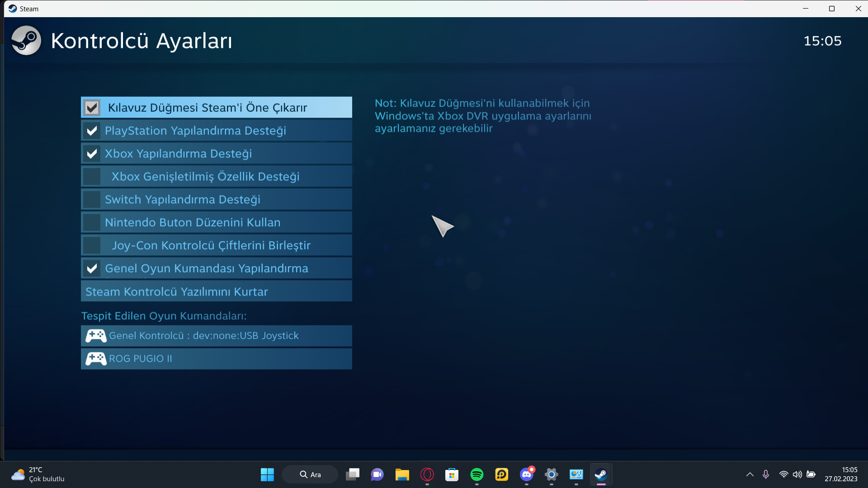The height and width of the screenshot is (488, 868).
Task: Uncheck Kılavuz Düğmesi Steam'i Öne Çıkarır
Action: click(92, 108)
